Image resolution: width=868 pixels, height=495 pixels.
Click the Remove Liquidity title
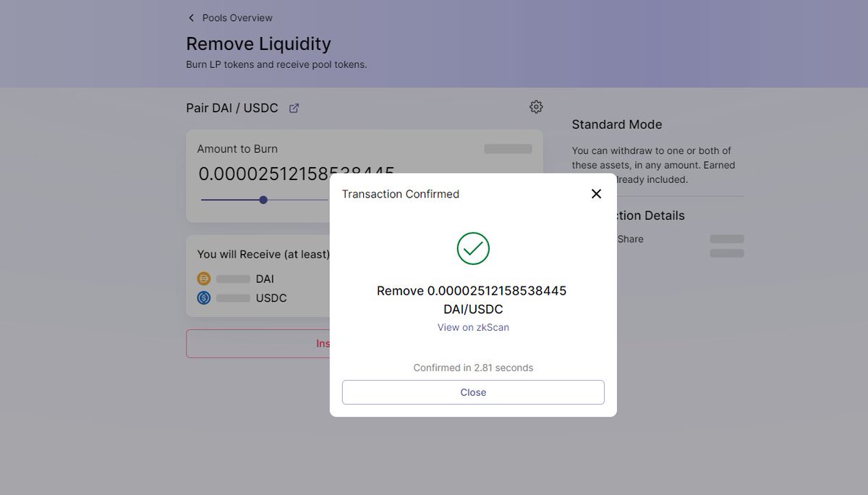pos(258,43)
